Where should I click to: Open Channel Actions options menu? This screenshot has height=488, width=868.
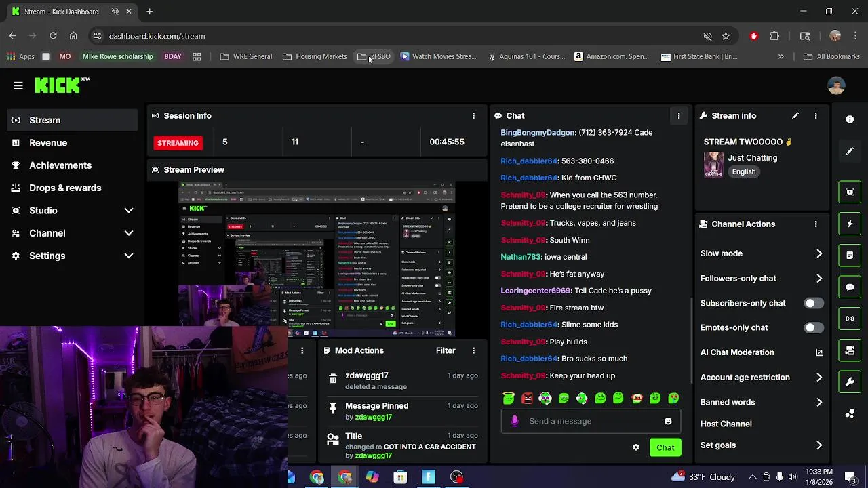[x=816, y=224]
